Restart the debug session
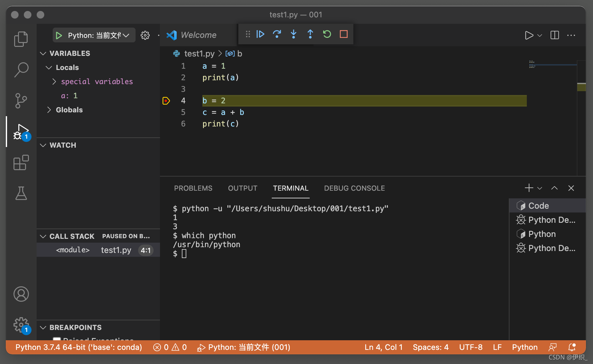 tap(327, 34)
